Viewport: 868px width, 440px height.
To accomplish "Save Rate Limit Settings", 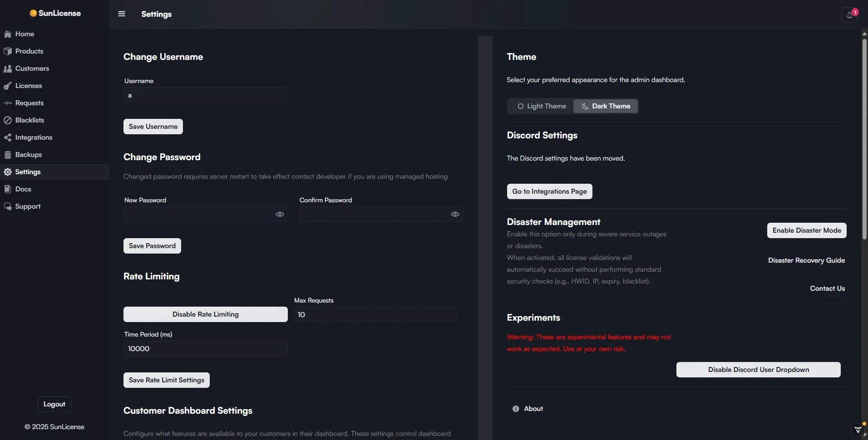I will tap(167, 380).
